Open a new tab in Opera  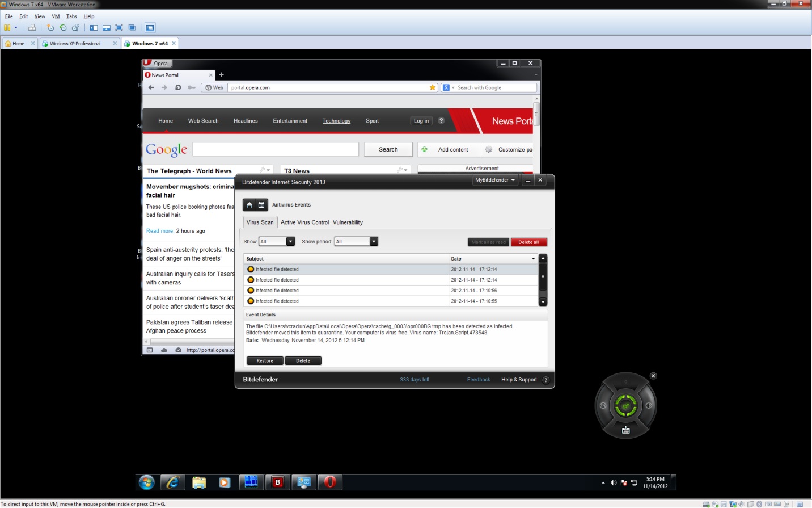[221, 75]
